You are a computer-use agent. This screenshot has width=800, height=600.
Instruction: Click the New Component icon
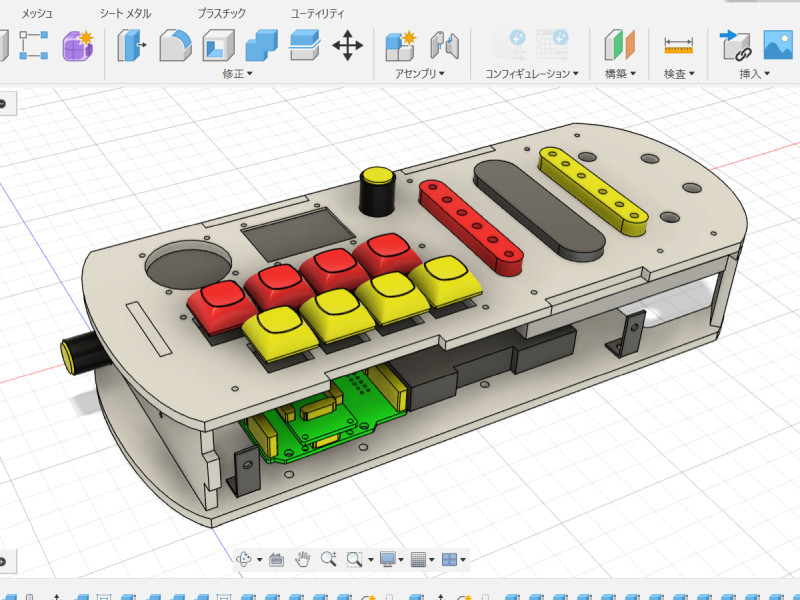click(401, 45)
